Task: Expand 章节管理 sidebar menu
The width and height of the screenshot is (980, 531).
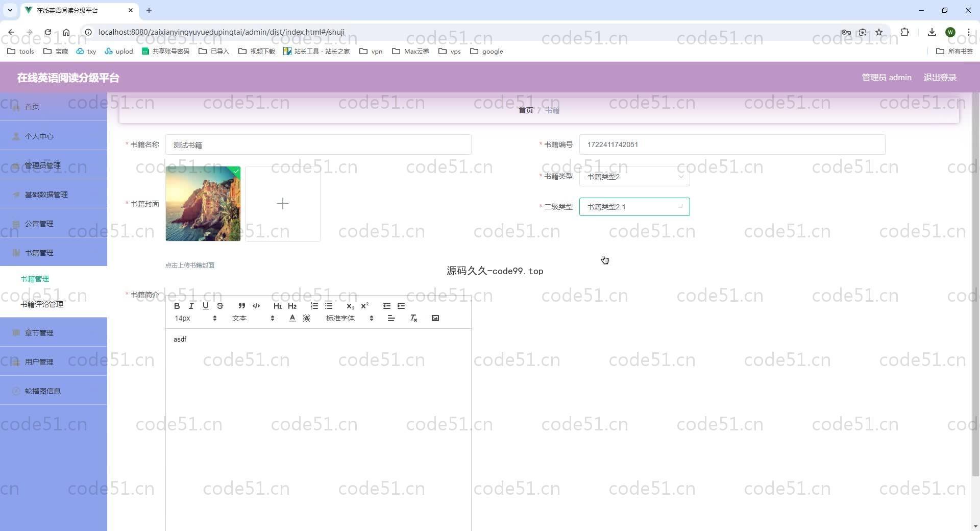Action: point(54,333)
